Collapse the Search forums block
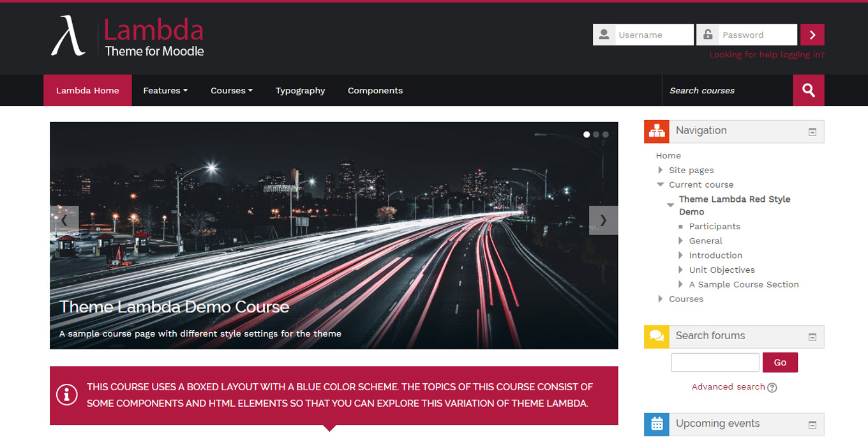Viewport: 868px width, 442px height. click(812, 337)
